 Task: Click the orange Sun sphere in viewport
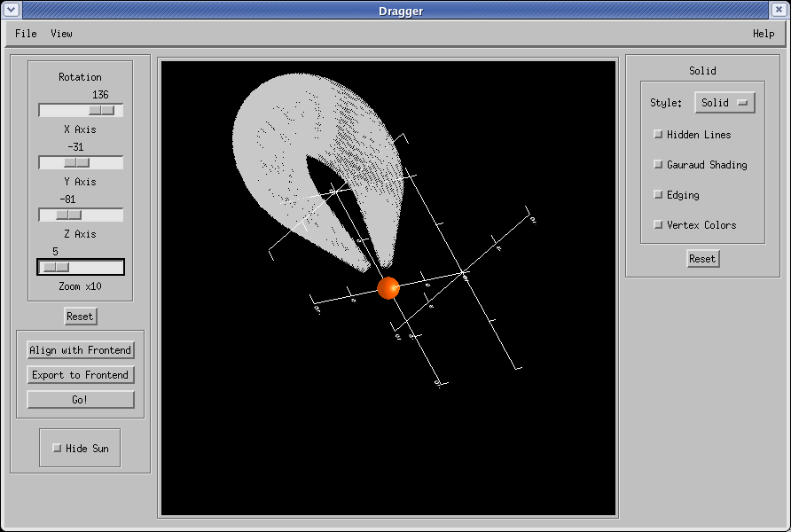point(388,287)
